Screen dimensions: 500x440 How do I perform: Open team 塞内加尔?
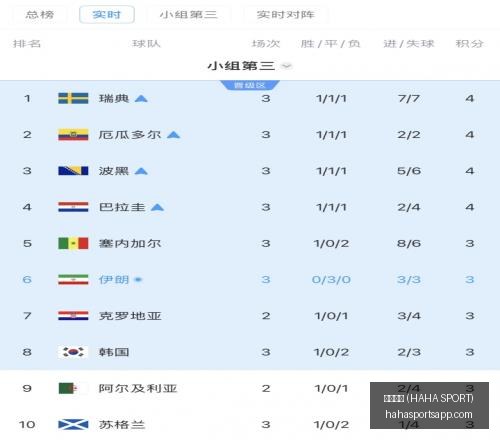coord(130,243)
